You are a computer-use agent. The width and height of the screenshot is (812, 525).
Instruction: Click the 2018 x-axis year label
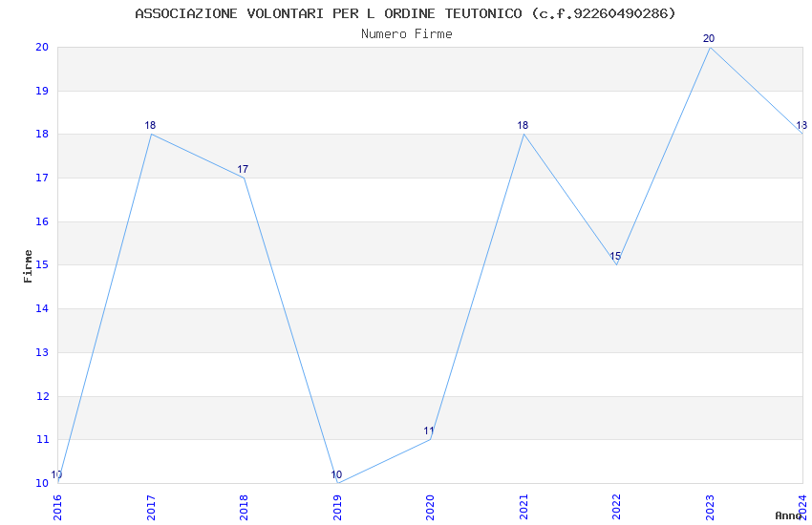pyautogui.click(x=244, y=508)
